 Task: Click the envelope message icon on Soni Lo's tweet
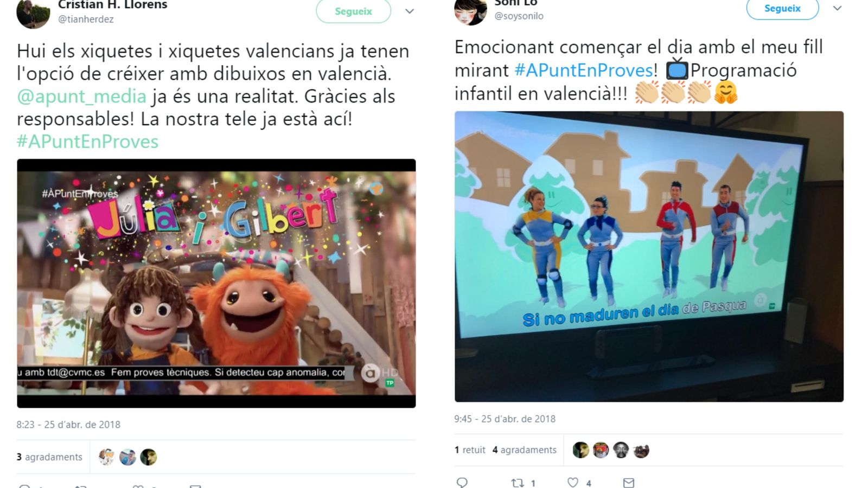629,482
